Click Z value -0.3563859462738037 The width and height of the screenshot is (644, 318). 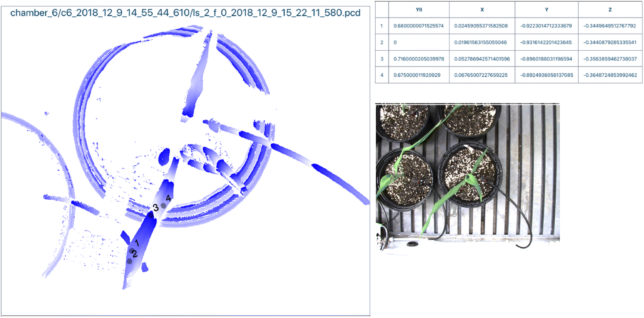tap(610, 59)
